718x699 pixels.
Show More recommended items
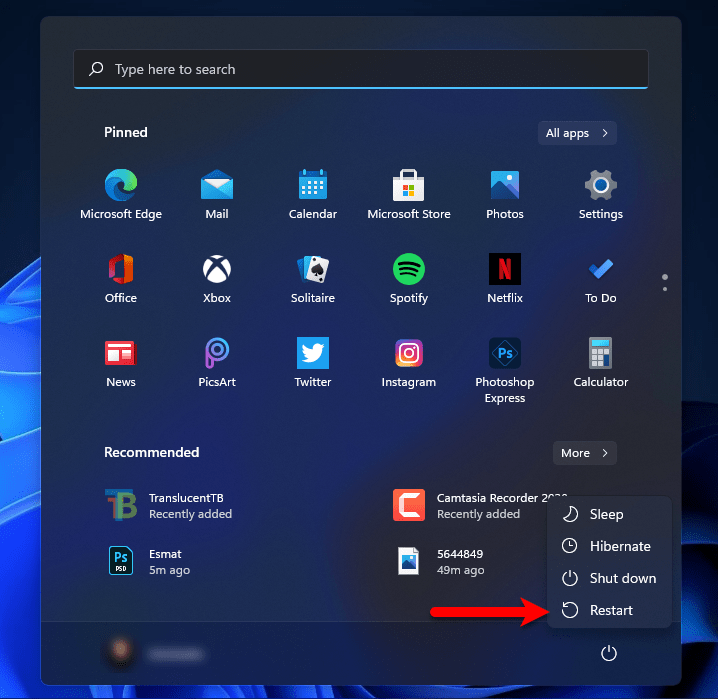tap(584, 453)
